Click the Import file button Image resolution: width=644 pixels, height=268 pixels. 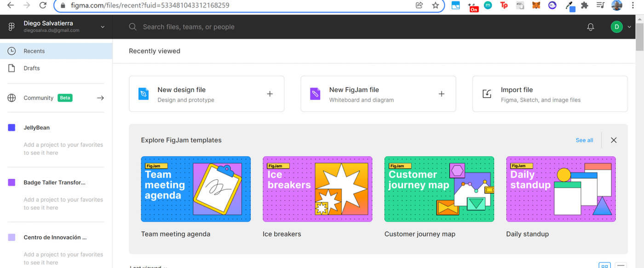pyautogui.click(x=550, y=94)
